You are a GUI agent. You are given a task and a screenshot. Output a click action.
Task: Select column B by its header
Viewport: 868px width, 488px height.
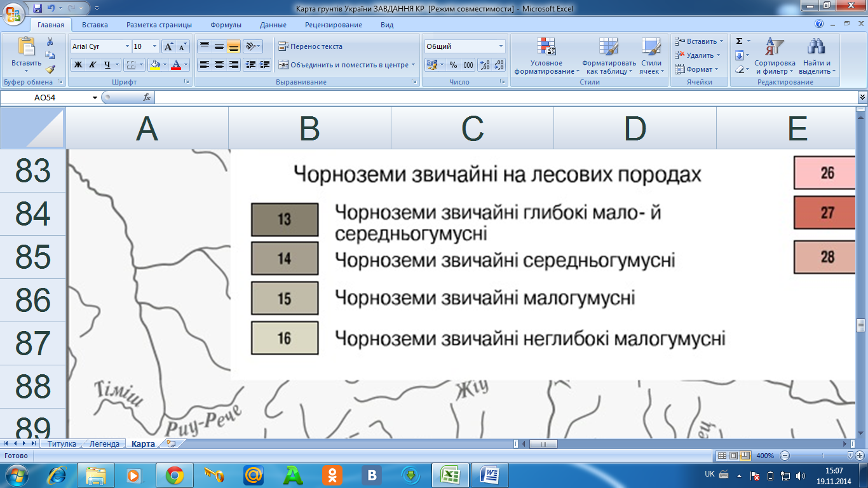click(309, 128)
